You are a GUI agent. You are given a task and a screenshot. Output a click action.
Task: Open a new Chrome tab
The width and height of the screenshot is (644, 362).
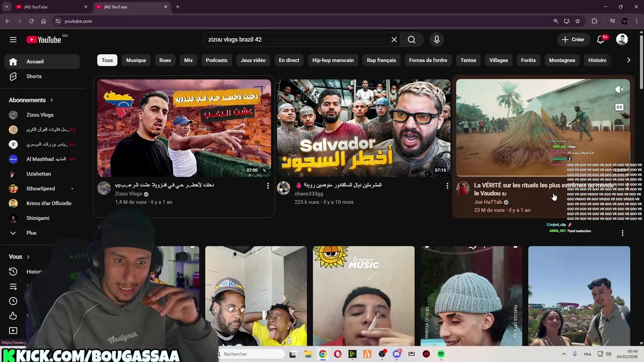point(178,7)
